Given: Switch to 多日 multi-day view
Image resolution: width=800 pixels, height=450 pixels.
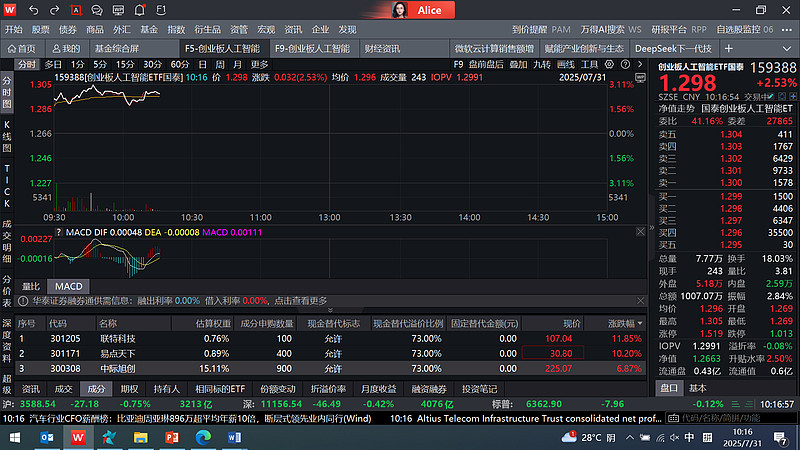Looking at the screenshot, I should pos(53,64).
